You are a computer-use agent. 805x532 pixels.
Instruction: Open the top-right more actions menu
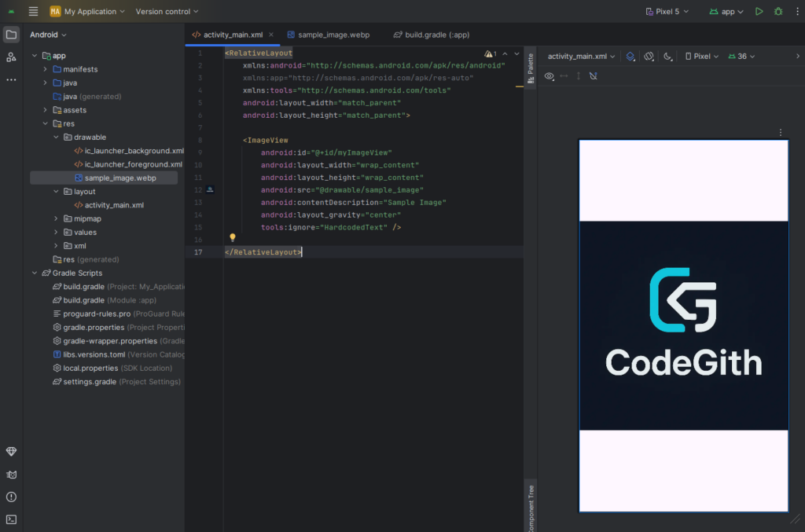tap(797, 11)
